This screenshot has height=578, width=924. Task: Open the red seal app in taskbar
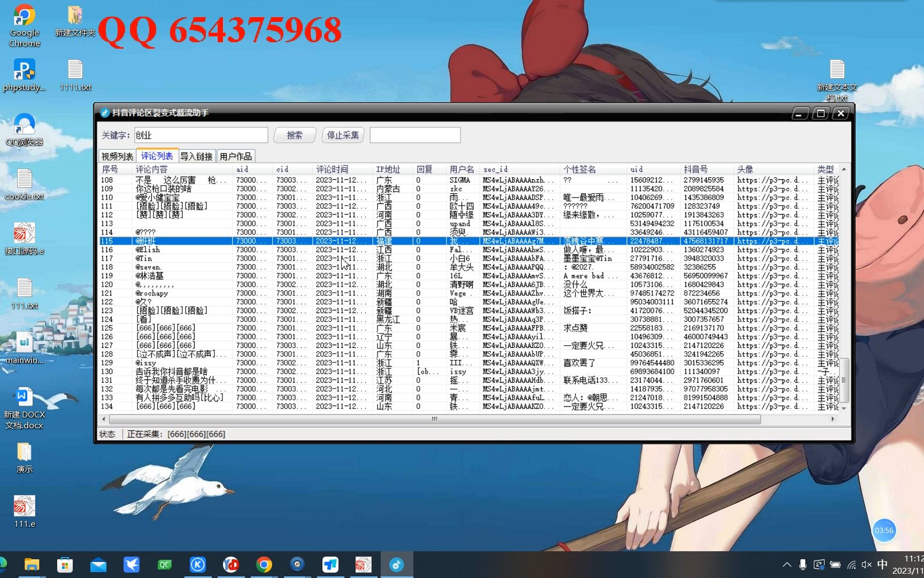(x=364, y=565)
